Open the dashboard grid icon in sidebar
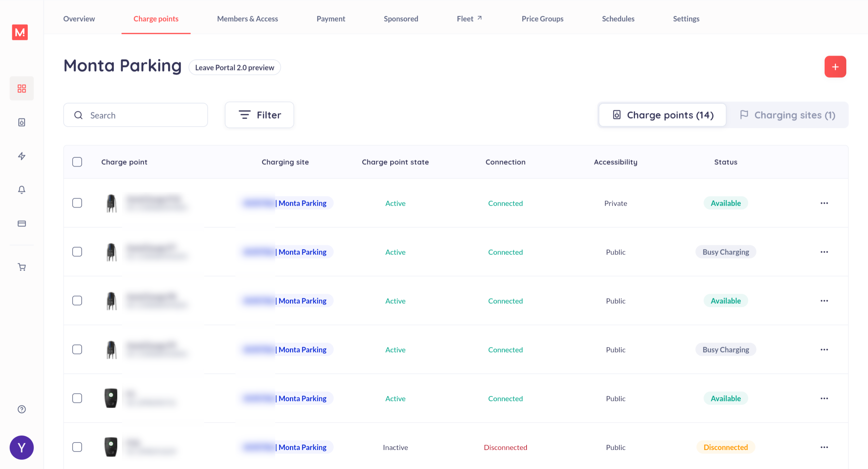The image size is (868, 469). [22, 88]
